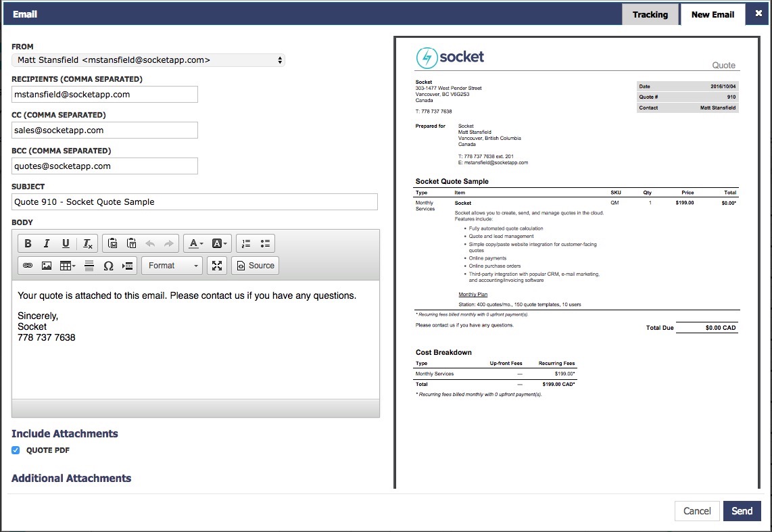Cancel the email

click(x=697, y=511)
